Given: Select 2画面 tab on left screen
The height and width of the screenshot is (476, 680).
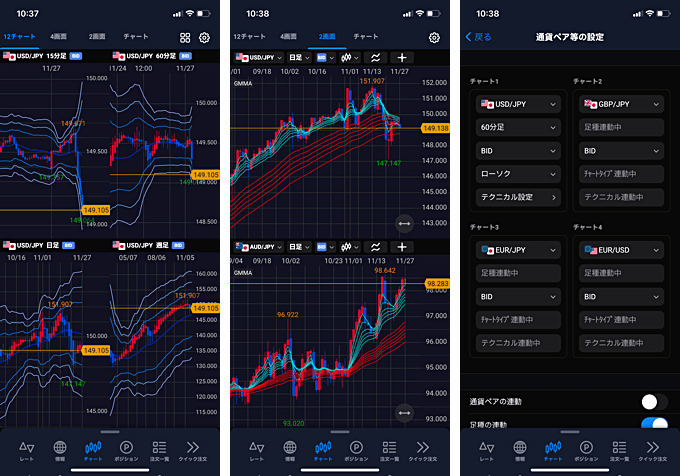Looking at the screenshot, I should pos(97,36).
